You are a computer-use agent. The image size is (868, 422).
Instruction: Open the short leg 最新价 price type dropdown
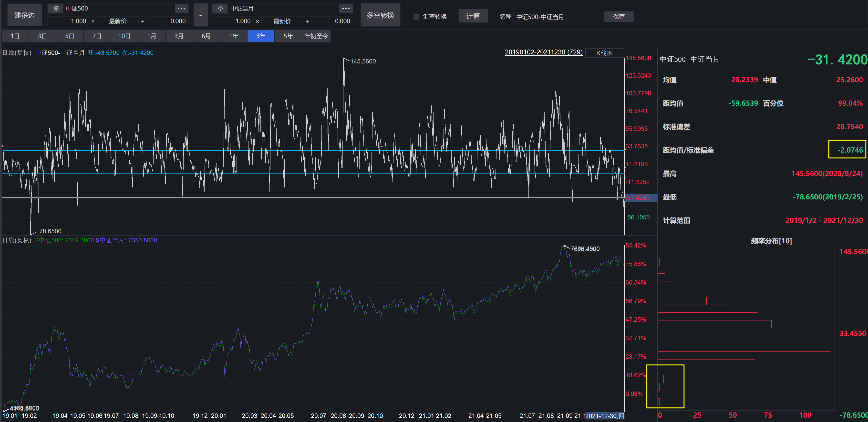pyautogui.click(x=282, y=21)
